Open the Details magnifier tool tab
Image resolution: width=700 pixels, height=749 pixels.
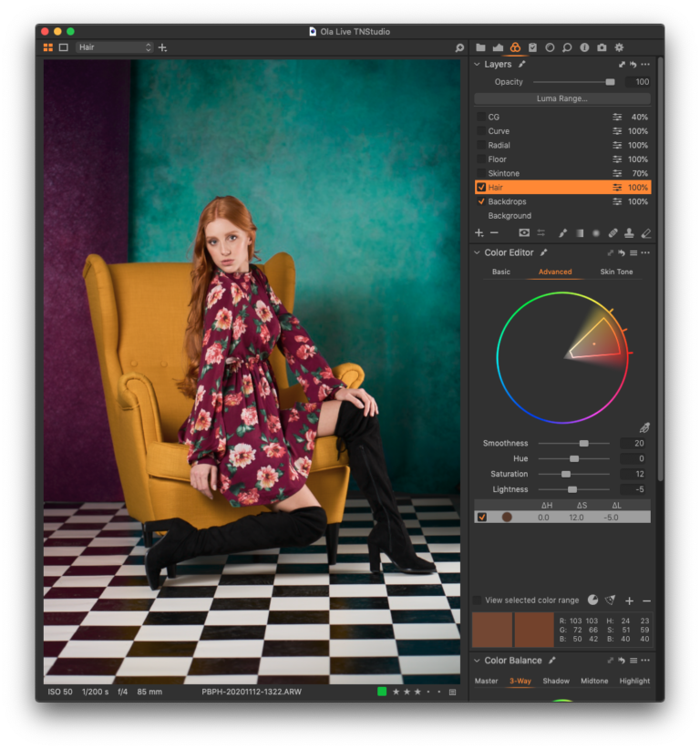tap(567, 47)
